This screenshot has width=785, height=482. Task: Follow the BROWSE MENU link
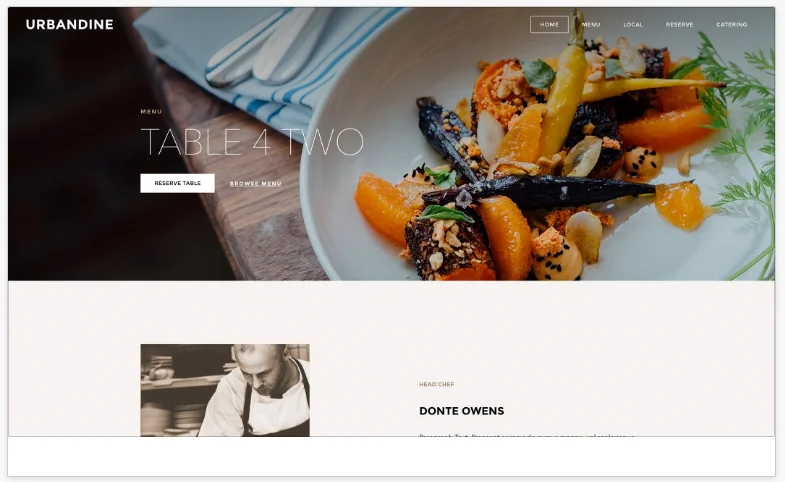point(256,184)
